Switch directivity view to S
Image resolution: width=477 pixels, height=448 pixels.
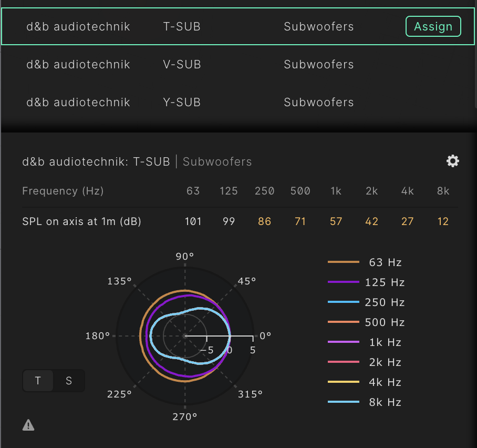(69, 380)
